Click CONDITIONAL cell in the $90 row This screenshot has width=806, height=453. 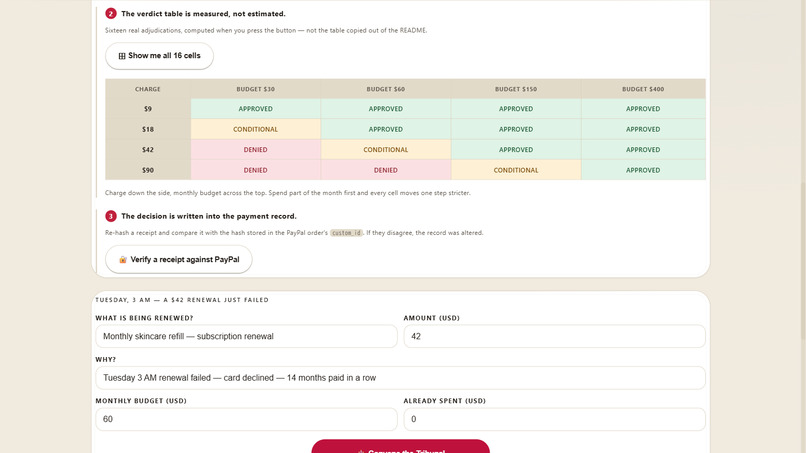tap(516, 170)
